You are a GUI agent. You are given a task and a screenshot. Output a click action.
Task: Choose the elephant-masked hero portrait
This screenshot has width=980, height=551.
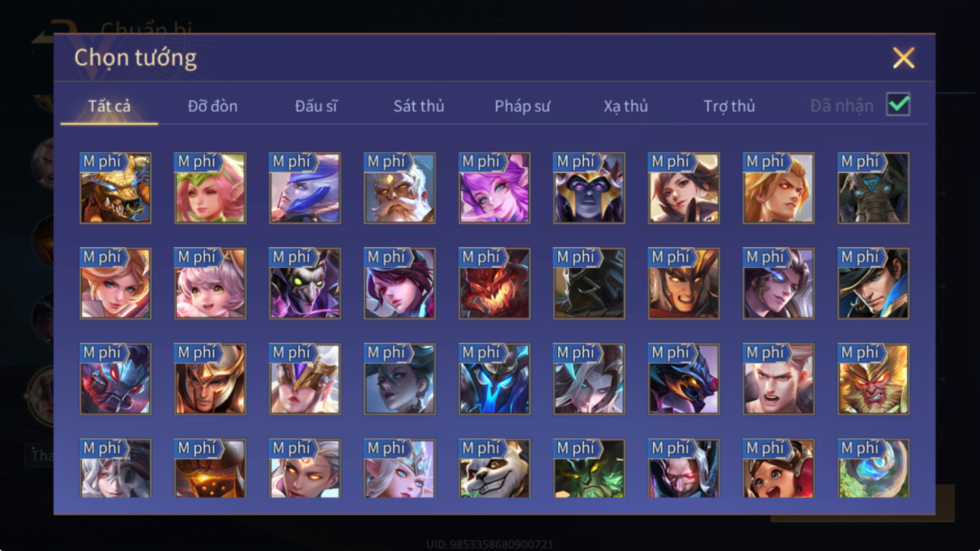(x=873, y=188)
